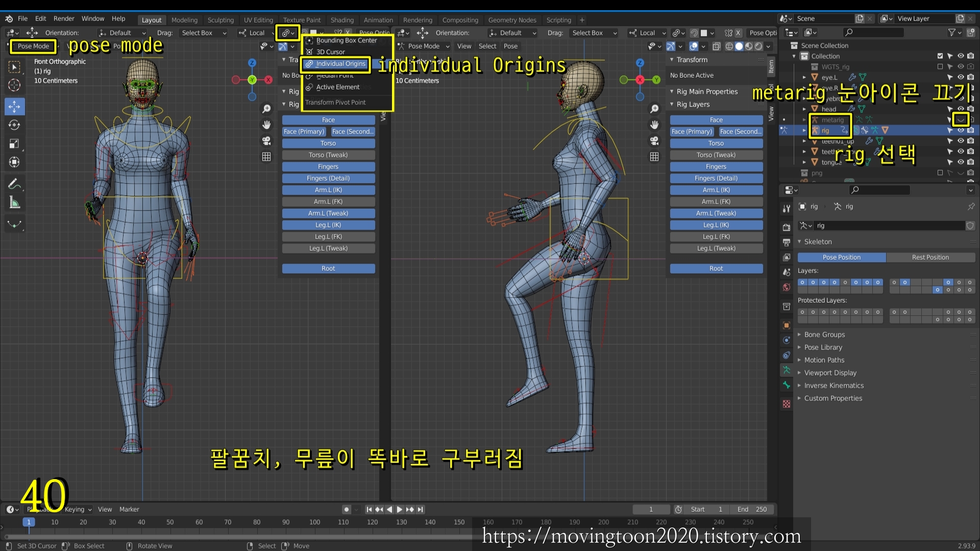
Task: Select the Annotate tool in left toolbar
Action: point(14,184)
